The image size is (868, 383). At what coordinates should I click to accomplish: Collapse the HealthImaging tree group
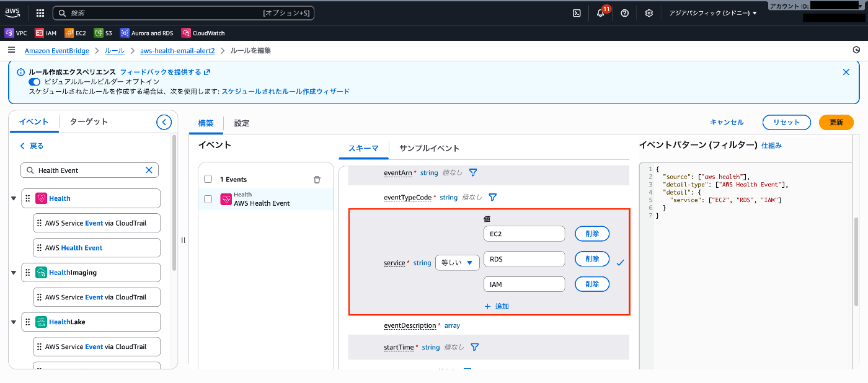14,273
